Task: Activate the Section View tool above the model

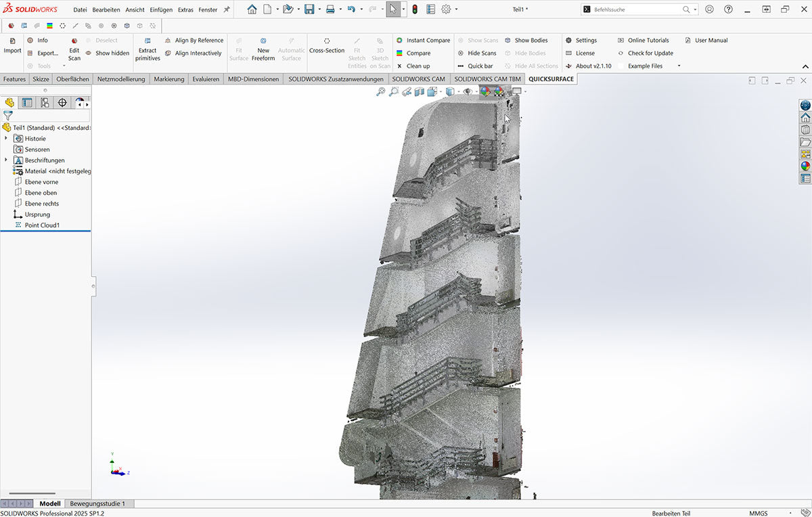Action: 420,93
